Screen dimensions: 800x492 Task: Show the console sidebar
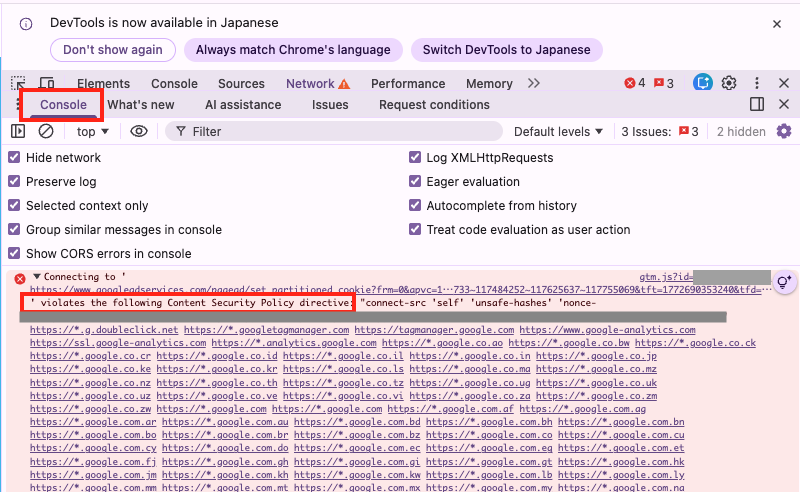click(x=18, y=131)
